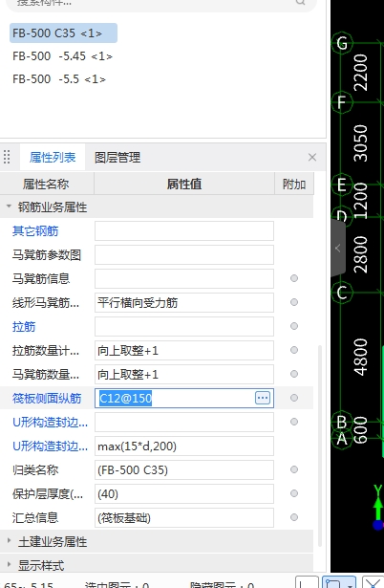384x588 pixels.
Task: Click 附加 column header
Action: (294, 184)
